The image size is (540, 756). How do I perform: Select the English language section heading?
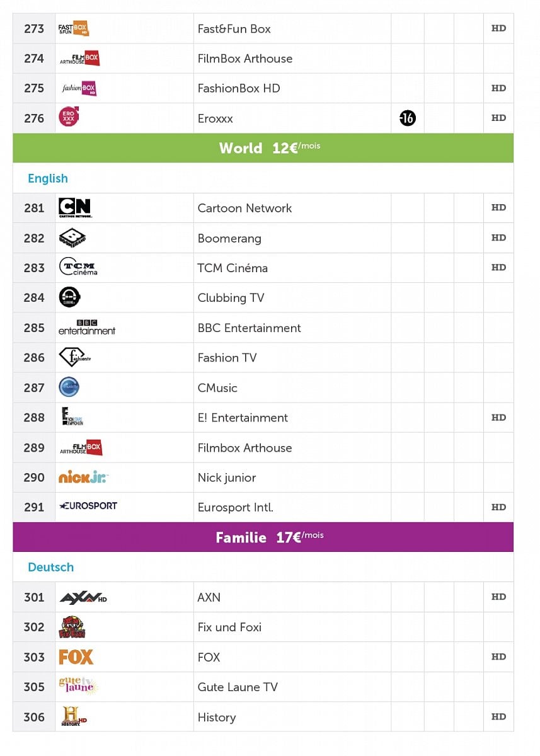(x=48, y=178)
